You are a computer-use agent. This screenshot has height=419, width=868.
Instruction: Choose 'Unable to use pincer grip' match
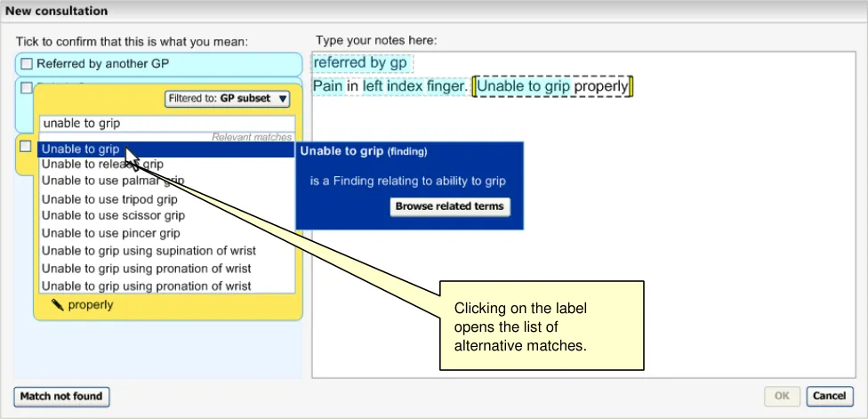coord(110,233)
